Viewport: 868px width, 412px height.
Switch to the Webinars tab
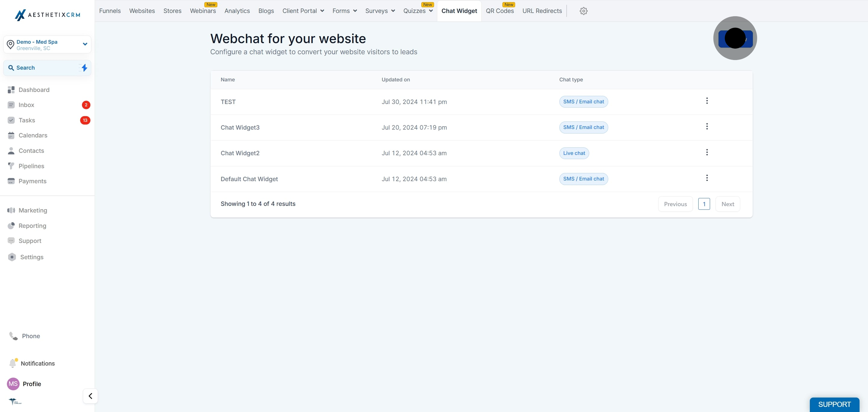[x=203, y=11]
